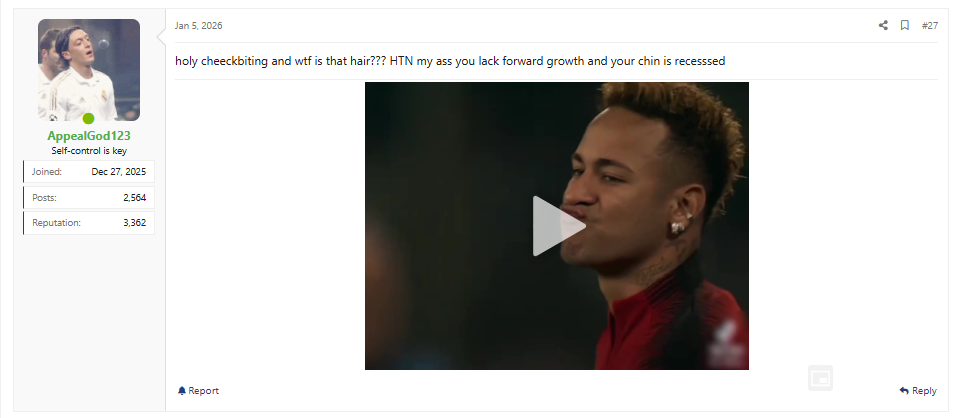Click the Dec 27, 2025 joined date

(119, 172)
